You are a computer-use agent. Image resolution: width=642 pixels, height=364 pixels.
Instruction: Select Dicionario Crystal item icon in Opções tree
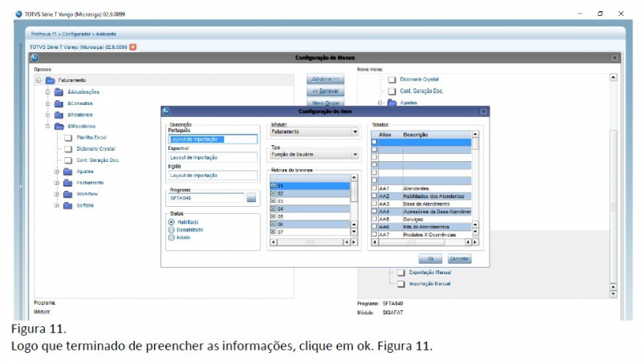68,149
